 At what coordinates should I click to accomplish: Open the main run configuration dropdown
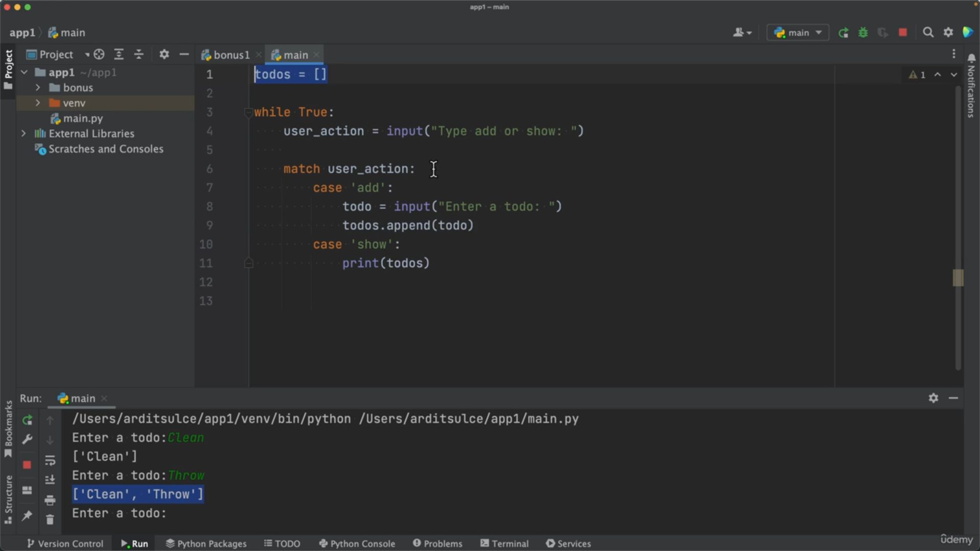[798, 33]
